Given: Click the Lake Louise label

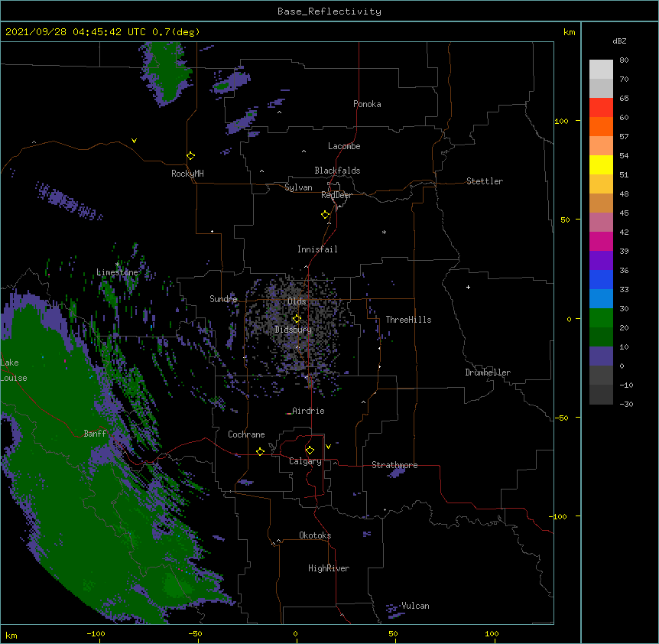Looking at the screenshot, I should (x=14, y=370).
